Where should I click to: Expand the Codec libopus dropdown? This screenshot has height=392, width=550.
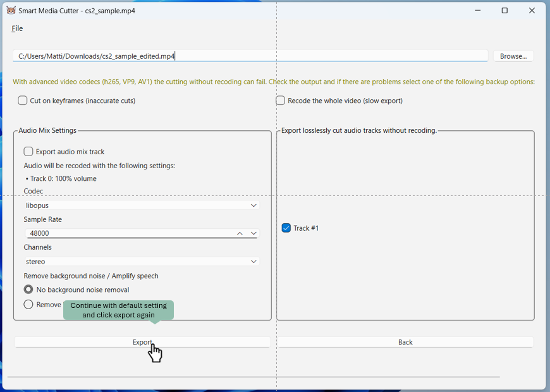tap(142, 205)
